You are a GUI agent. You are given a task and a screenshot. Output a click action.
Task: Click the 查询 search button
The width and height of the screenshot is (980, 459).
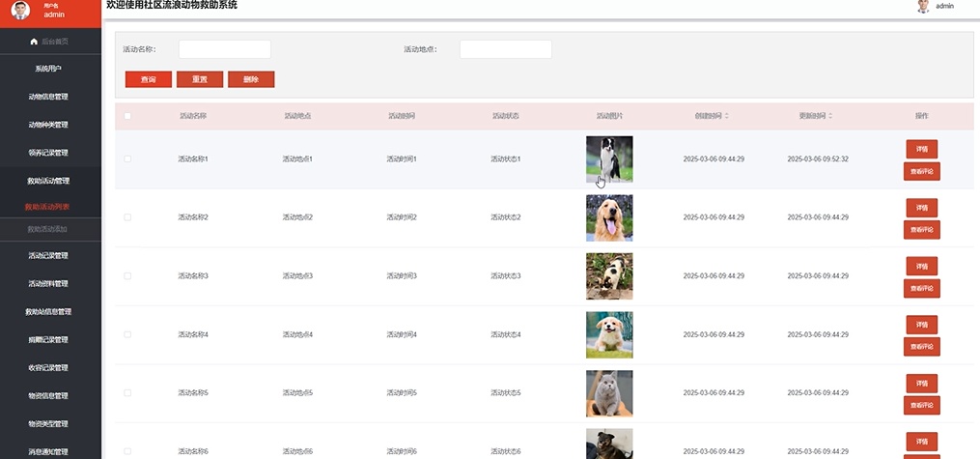pos(148,79)
